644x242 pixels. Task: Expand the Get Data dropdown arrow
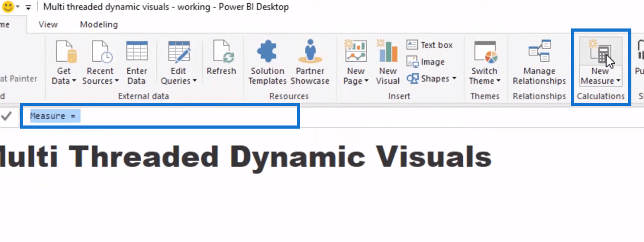tap(74, 81)
